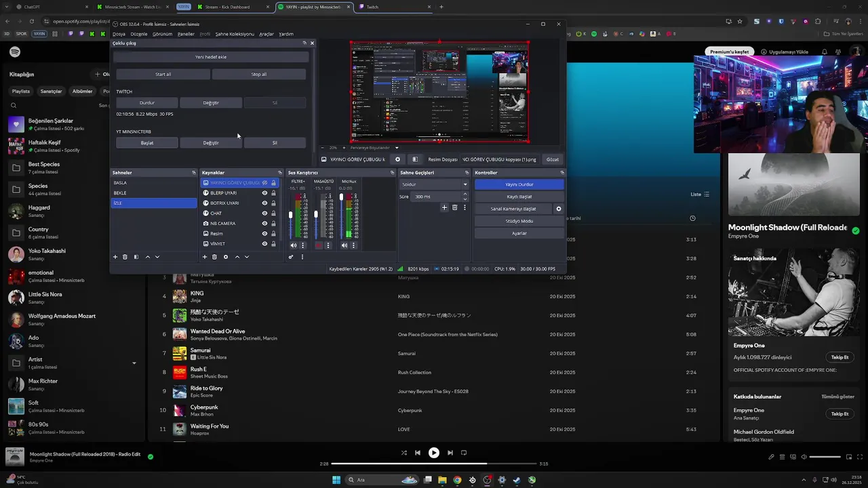The image size is (868, 488).
Task: Open scene filters icon in Sahneler toolbar
Action: 136,257
